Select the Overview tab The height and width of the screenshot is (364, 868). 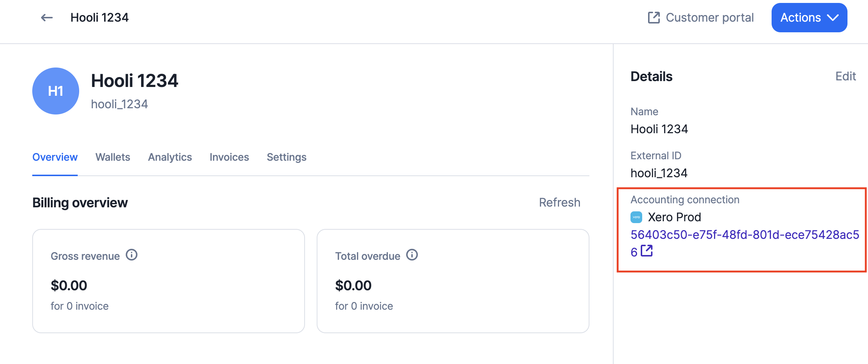[55, 157]
